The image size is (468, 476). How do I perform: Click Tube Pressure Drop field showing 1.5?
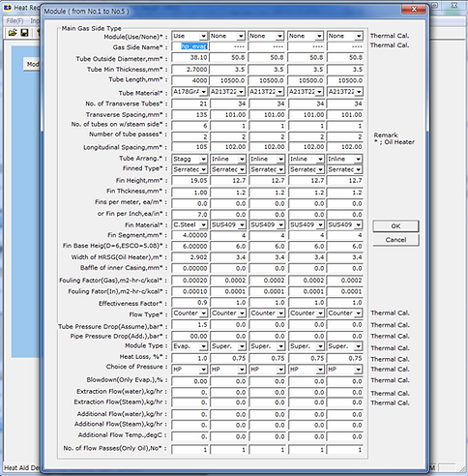tap(190, 325)
